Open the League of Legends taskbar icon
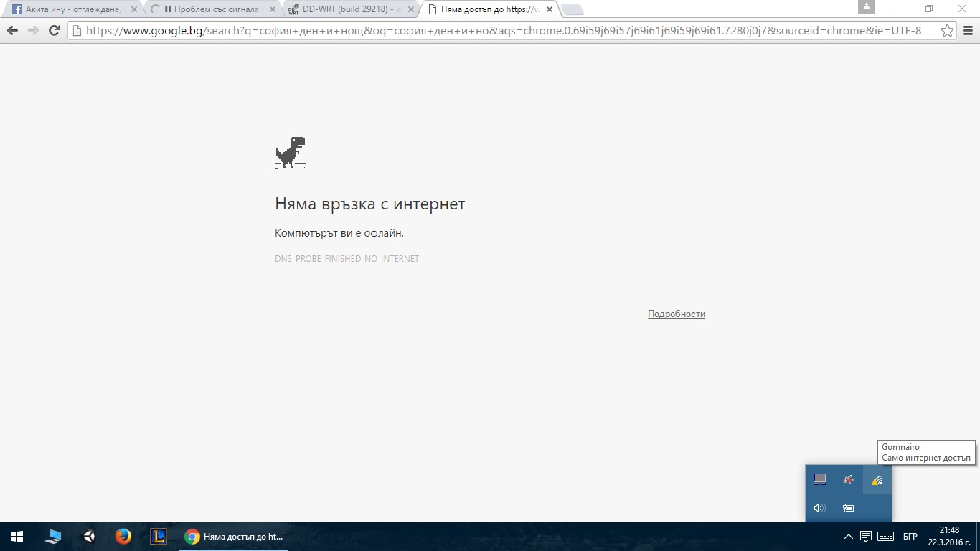980x551 pixels. [x=159, y=536]
